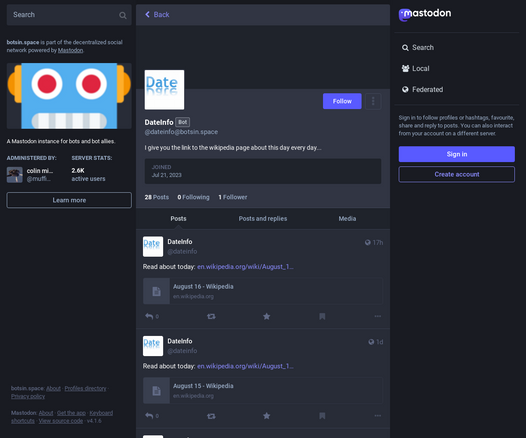Click the @dateinfo@botsin.space handle text
526x438 pixels.
click(x=181, y=132)
